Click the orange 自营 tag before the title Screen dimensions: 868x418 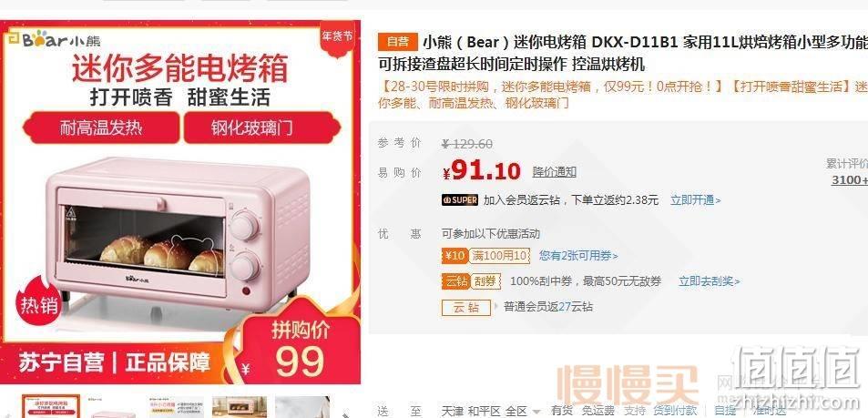coord(397,42)
